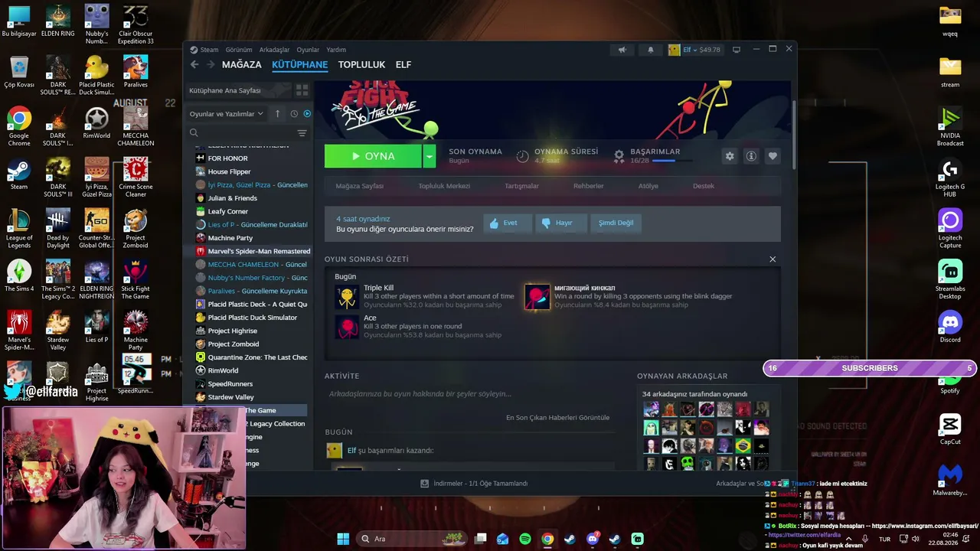Open the Elden Ring desktop shortcut
The width and height of the screenshot is (980, 551).
click(x=58, y=21)
